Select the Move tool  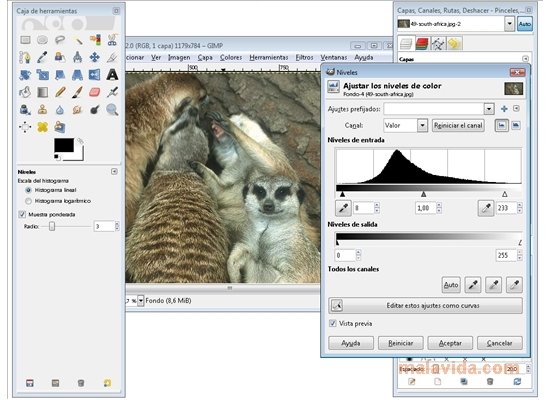[x=95, y=57]
